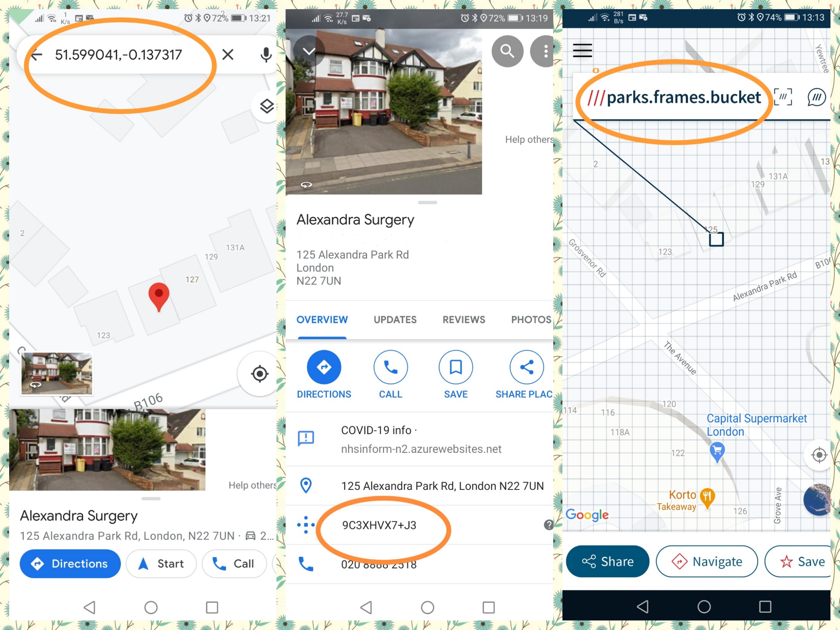
Task: Tap Android back button in right phone
Action: pos(643,606)
